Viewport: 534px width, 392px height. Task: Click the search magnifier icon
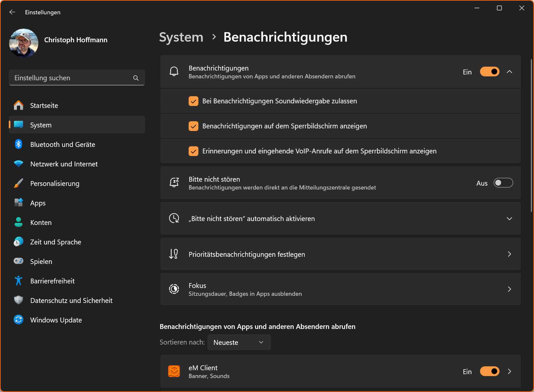(x=136, y=78)
